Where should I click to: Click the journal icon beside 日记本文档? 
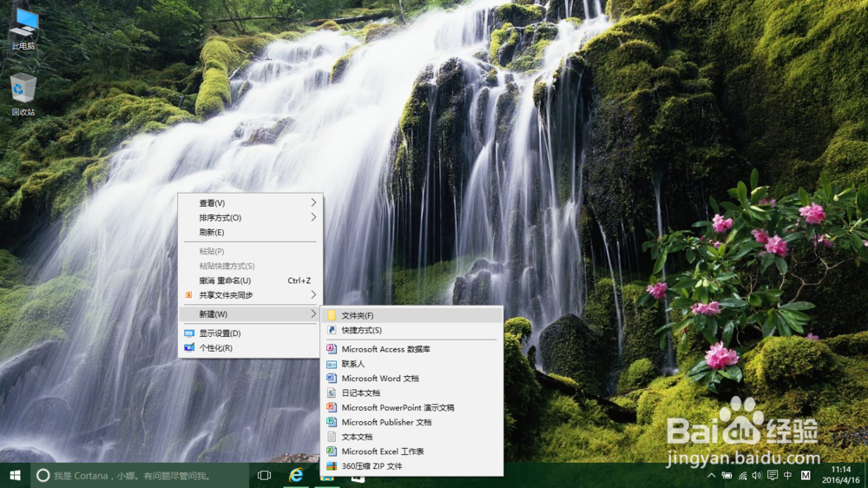332,392
